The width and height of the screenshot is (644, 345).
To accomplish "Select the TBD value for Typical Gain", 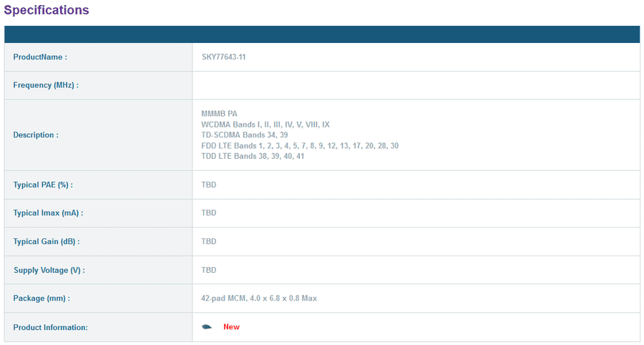I will (x=209, y=241).
